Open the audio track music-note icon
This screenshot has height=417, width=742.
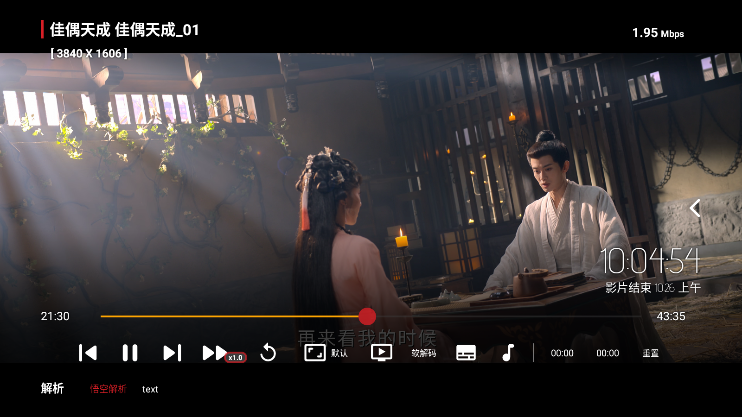(x=508, y=353)
